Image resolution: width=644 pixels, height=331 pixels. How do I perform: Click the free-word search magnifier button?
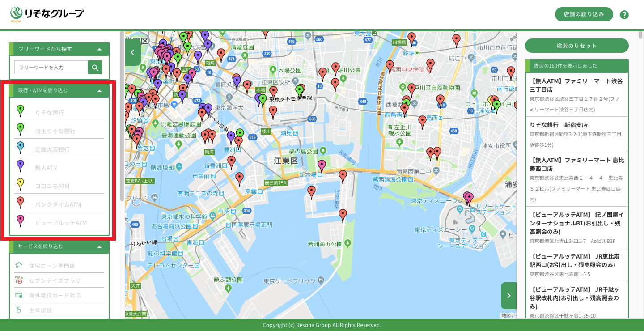tap(95, 68)
